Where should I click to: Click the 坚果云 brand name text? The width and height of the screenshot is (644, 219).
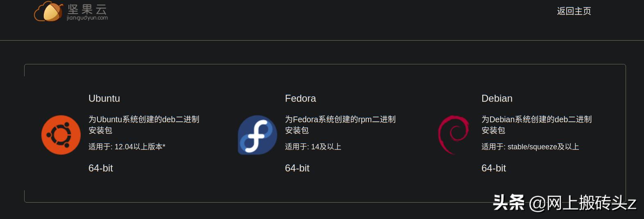point(87,9)
